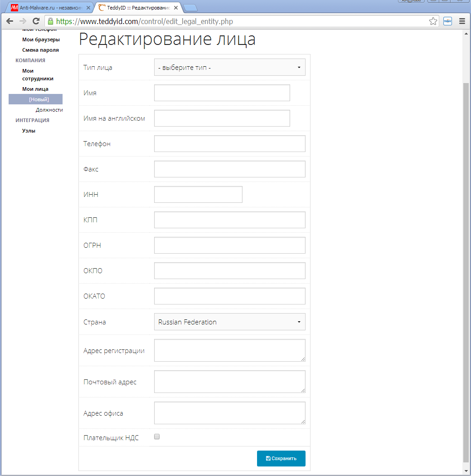Click the address bar URL
Screen dimensions: 471x476
click(144, 21)
